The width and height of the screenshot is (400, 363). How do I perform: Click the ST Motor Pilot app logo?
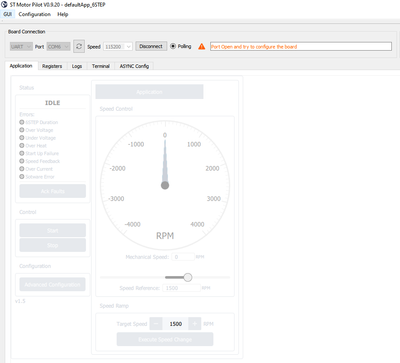coord(4,5)
